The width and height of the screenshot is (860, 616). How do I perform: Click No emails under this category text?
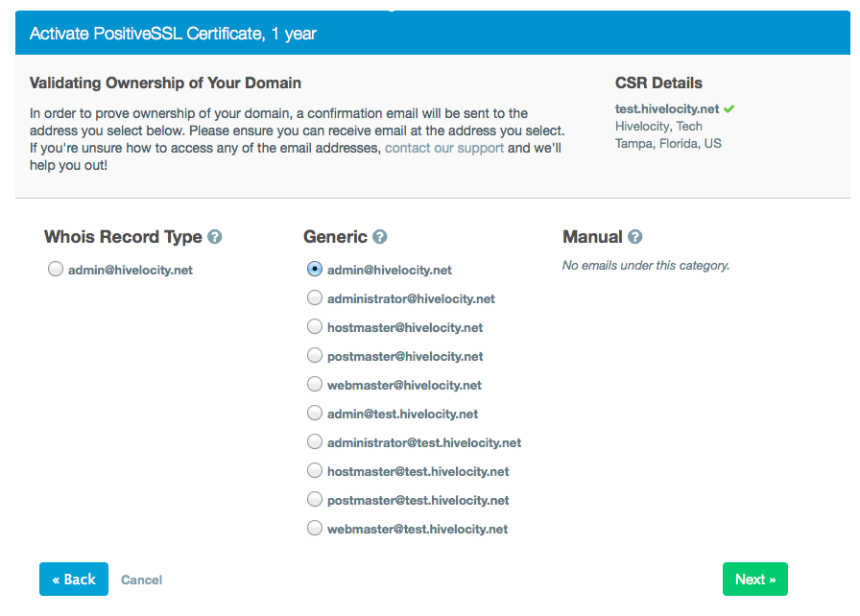coord(646,265)
